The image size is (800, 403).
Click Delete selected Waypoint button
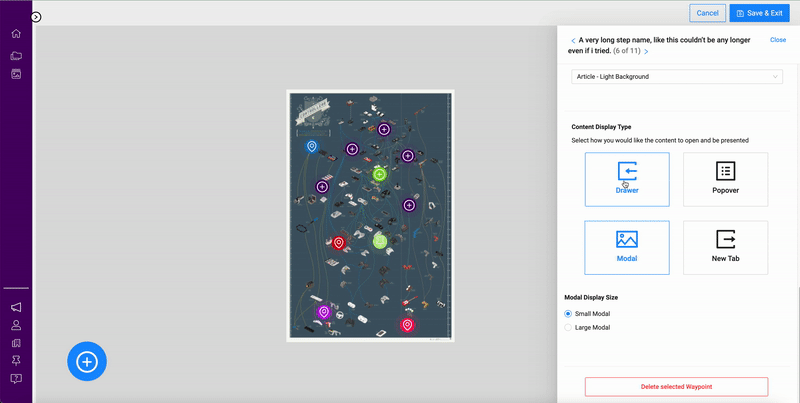tap(677, 386)
